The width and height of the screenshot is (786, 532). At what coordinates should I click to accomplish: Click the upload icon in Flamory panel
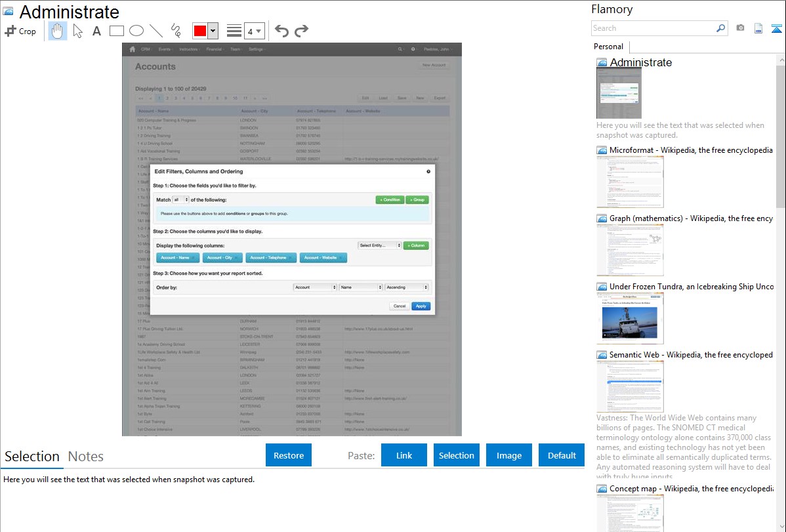point(776,29)
